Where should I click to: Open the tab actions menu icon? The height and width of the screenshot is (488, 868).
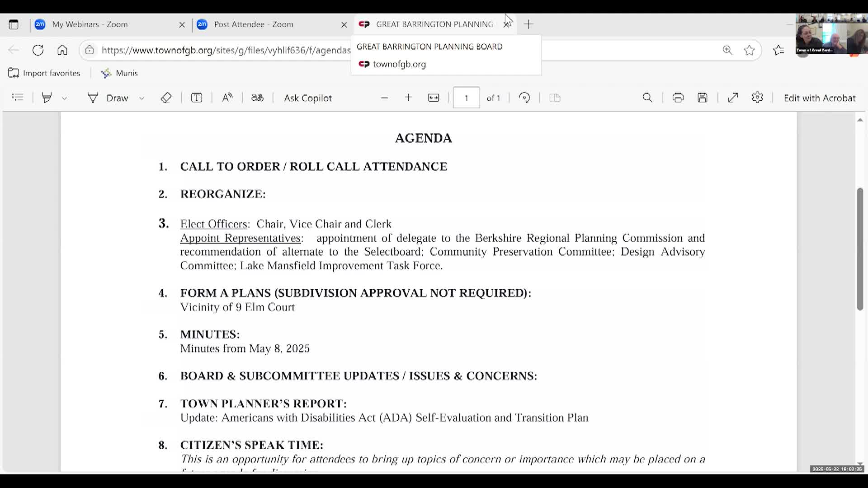14,24
